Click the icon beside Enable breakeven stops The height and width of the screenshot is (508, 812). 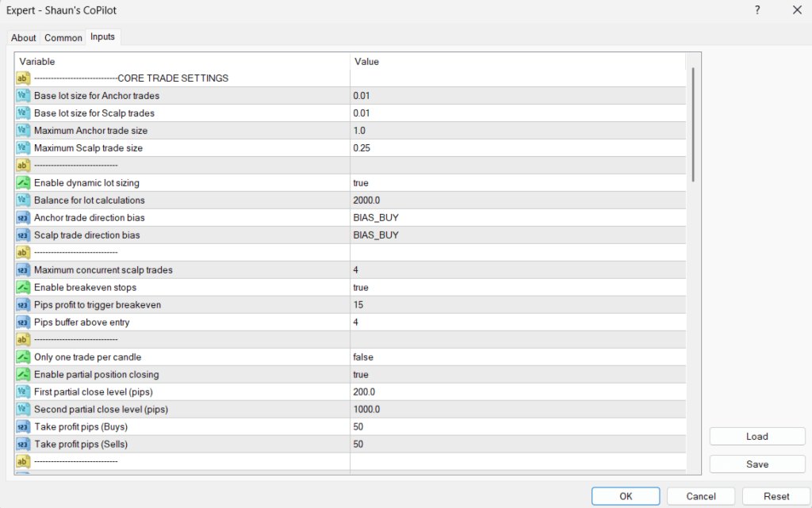(x=23, y=287)
